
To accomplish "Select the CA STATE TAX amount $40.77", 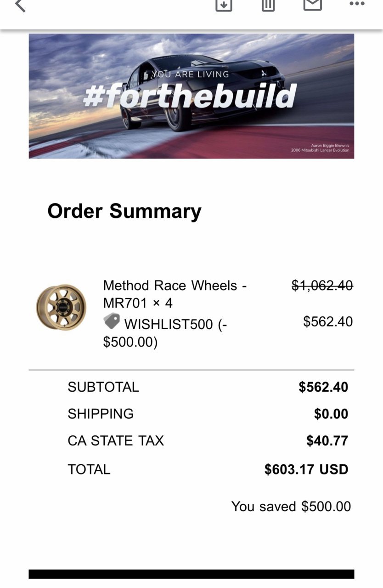I will (x=327, y=441).
